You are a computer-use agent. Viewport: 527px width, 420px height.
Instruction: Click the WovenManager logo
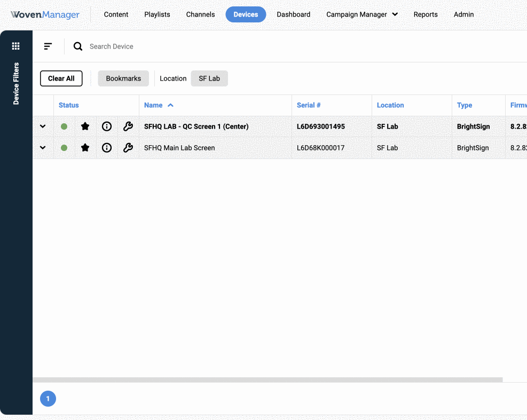[45, 14]
